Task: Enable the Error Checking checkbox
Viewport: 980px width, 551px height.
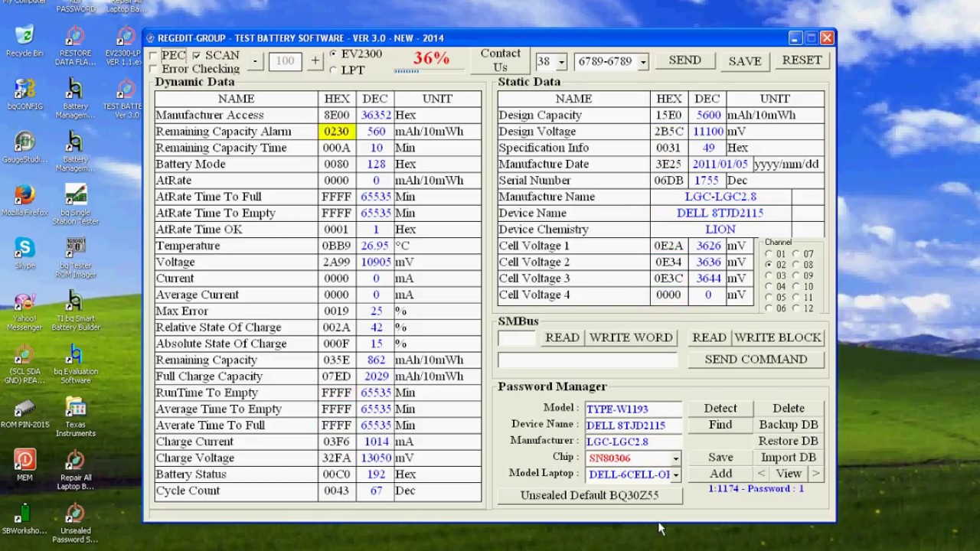Action: pos(154,69)
